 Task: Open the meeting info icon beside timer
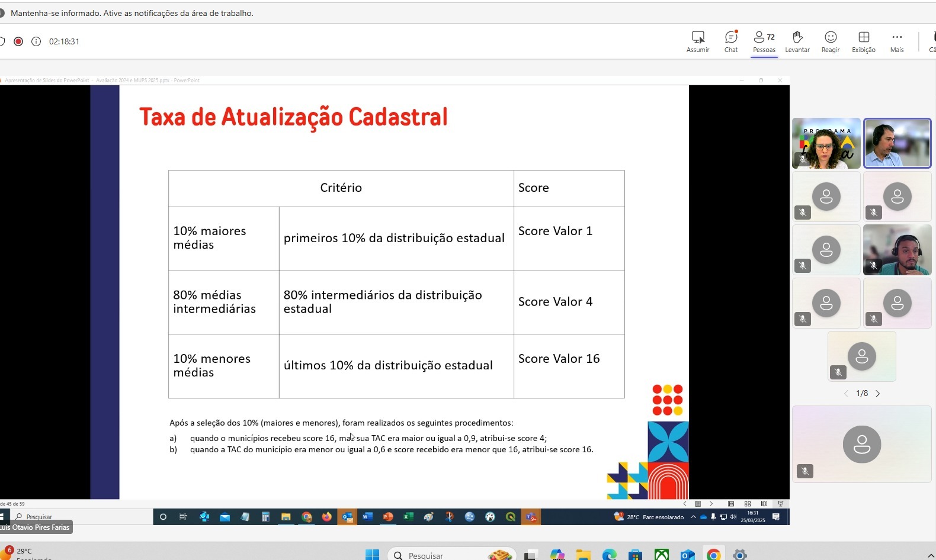coord(36,41)
